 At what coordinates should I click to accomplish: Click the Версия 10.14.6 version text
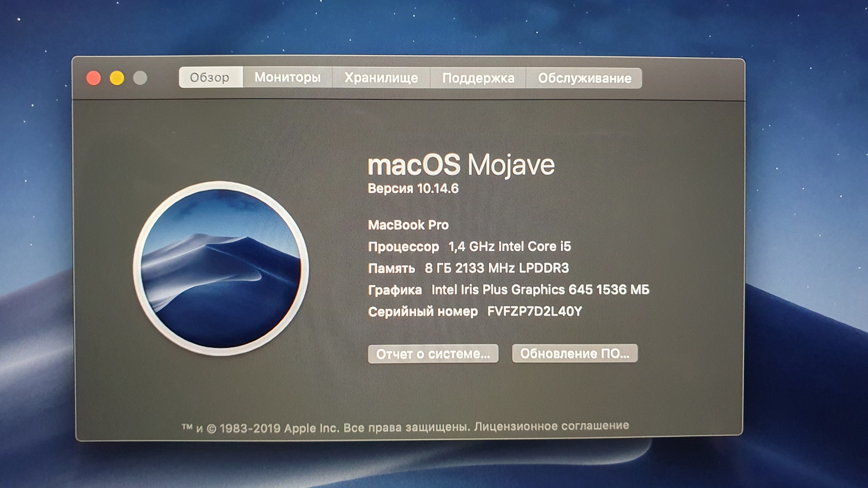pyautogui.click(x=413, y=189)
